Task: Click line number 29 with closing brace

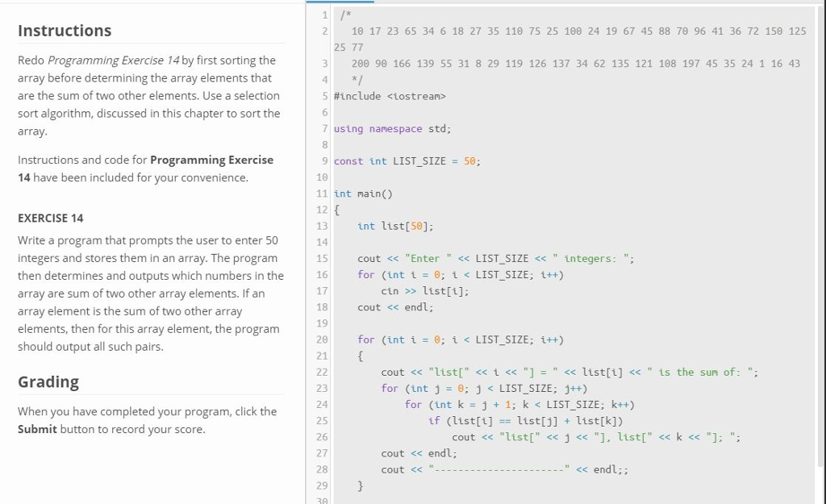Action: (x=322, y=485)
